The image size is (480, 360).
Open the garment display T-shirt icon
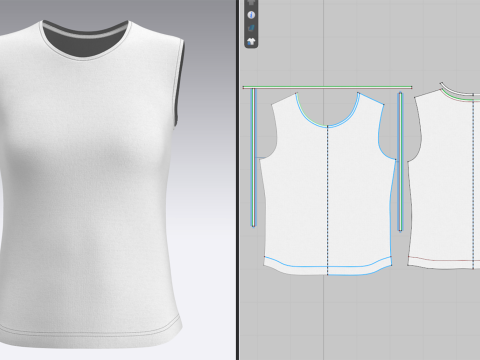(251, 42)
